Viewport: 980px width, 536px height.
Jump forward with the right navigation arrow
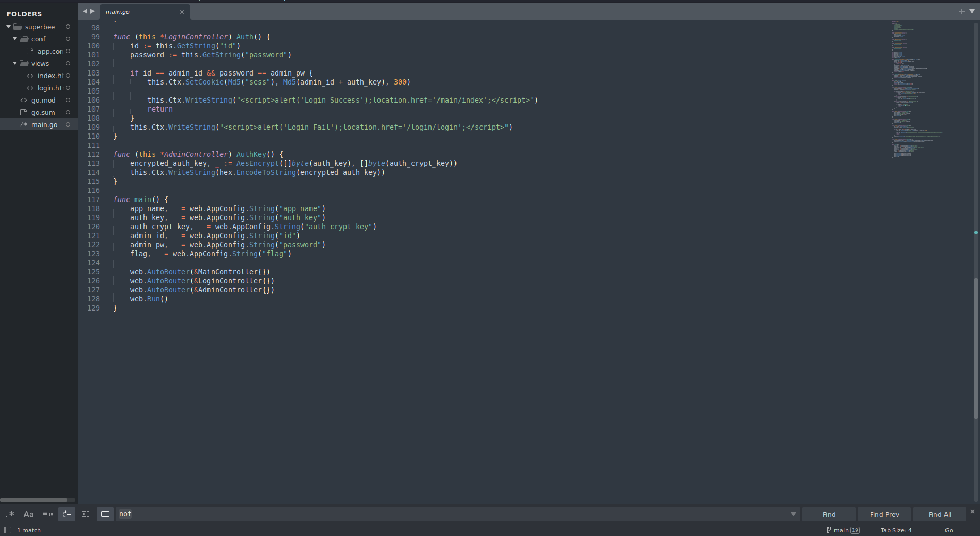pos(92,11)
